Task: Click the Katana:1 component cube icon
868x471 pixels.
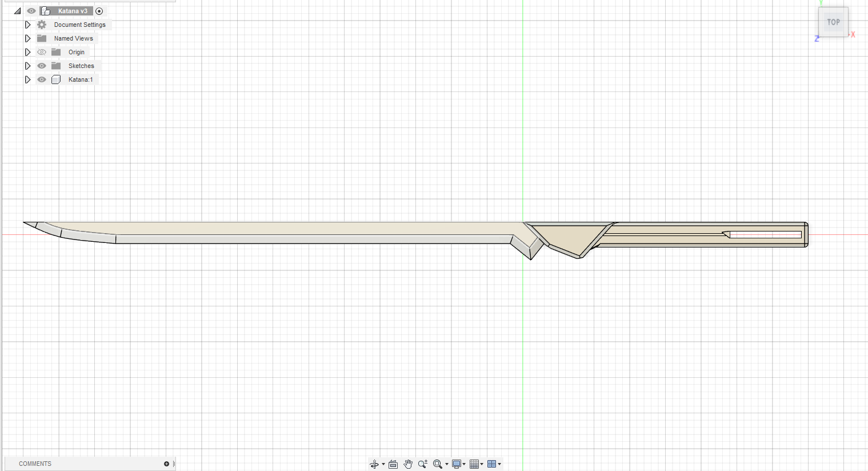Action: pyautogui.click(x=56, y=79)
